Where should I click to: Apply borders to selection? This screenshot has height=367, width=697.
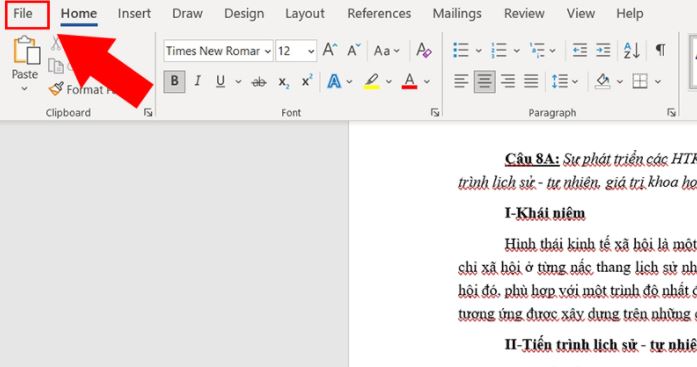coord(640,82)
